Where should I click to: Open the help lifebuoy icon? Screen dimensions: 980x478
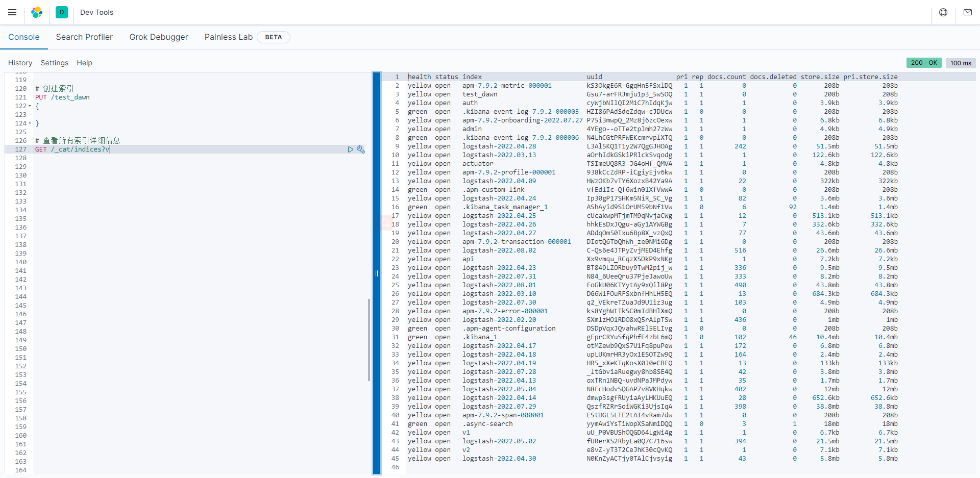coord(943,12)
